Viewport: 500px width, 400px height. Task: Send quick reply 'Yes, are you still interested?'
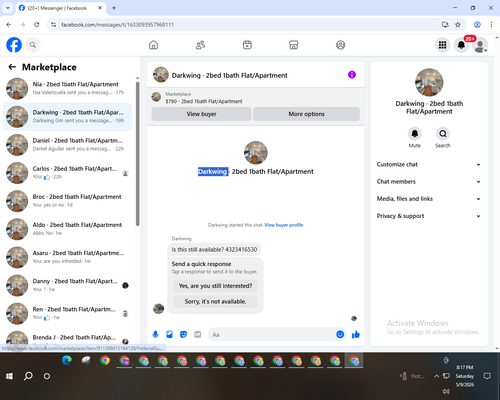coord(215,286)
